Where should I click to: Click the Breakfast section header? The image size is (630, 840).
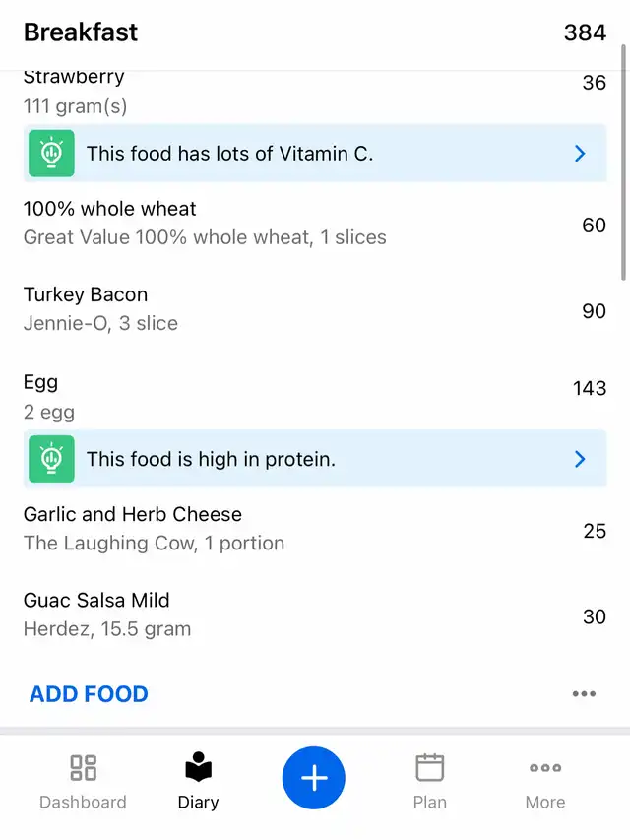81,32
